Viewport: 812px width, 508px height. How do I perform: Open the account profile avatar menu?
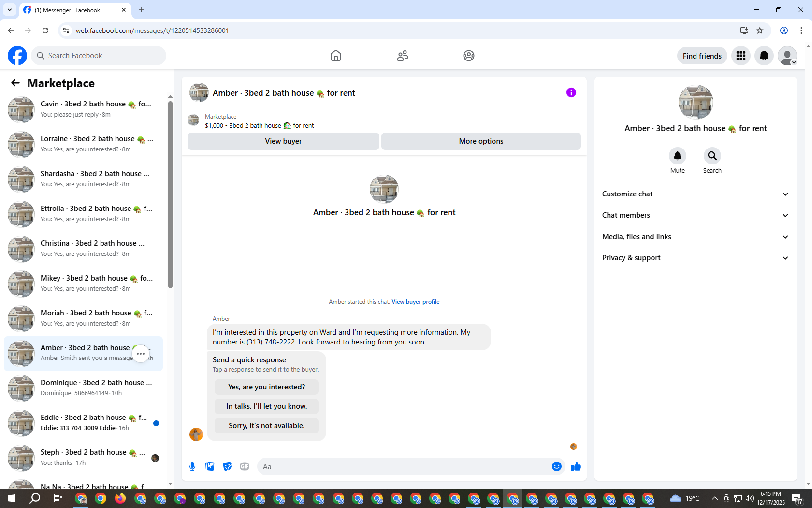pos(787,56)
